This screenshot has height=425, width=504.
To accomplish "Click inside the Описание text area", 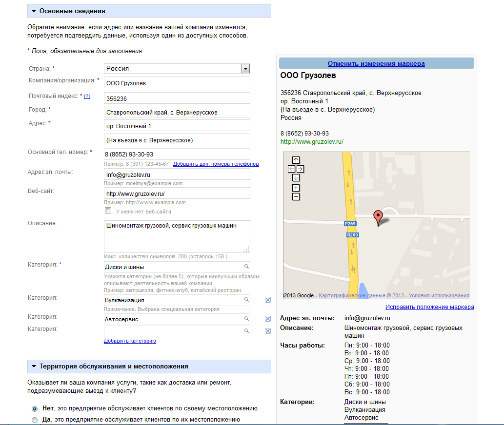I will pos(177,236).
